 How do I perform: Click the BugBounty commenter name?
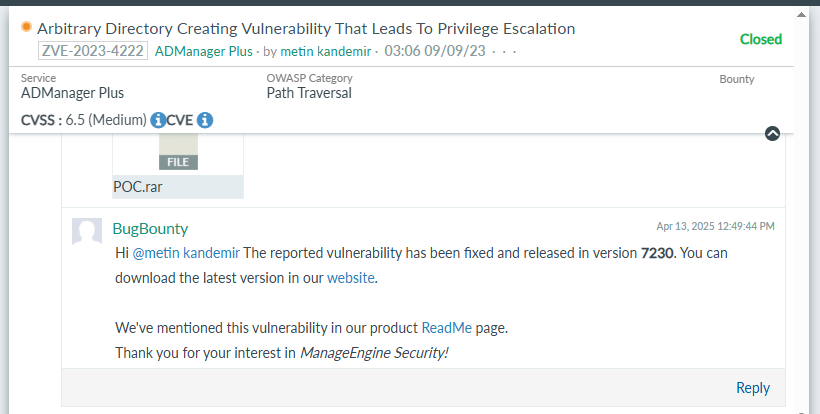pos(150,228)
